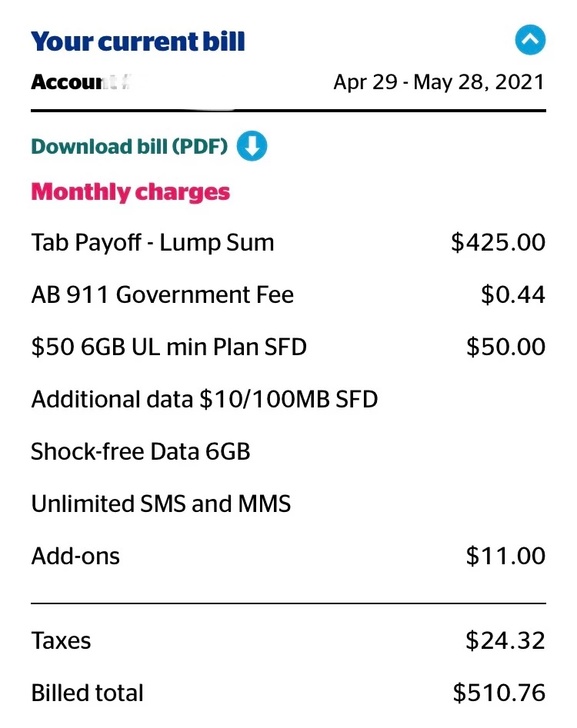Select the Monthly charges heading
This screenshot has height=728, width=577.
click(131, 192)
